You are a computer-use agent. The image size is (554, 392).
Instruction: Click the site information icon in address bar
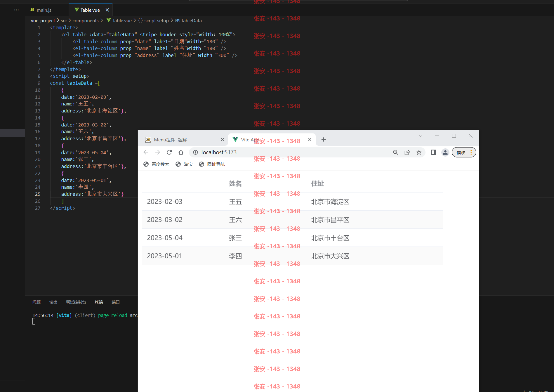tap(195, 152)
